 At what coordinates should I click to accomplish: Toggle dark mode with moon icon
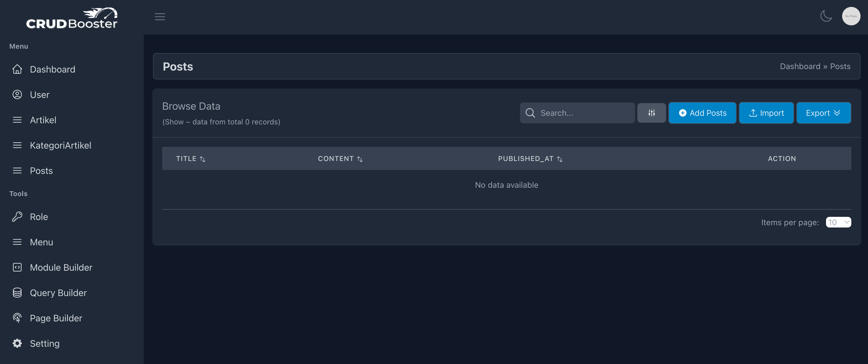(x=826, y=16)
